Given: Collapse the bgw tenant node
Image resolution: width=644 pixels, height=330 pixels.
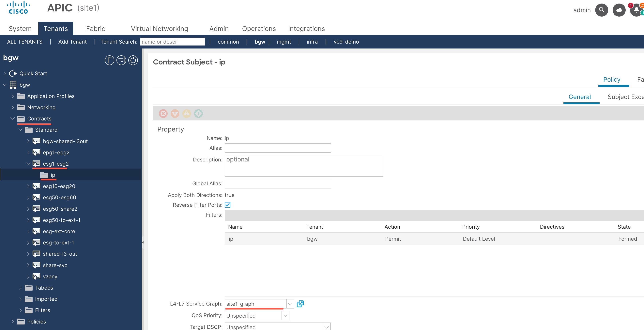Looking at the screenshot, I should [5, 85].
